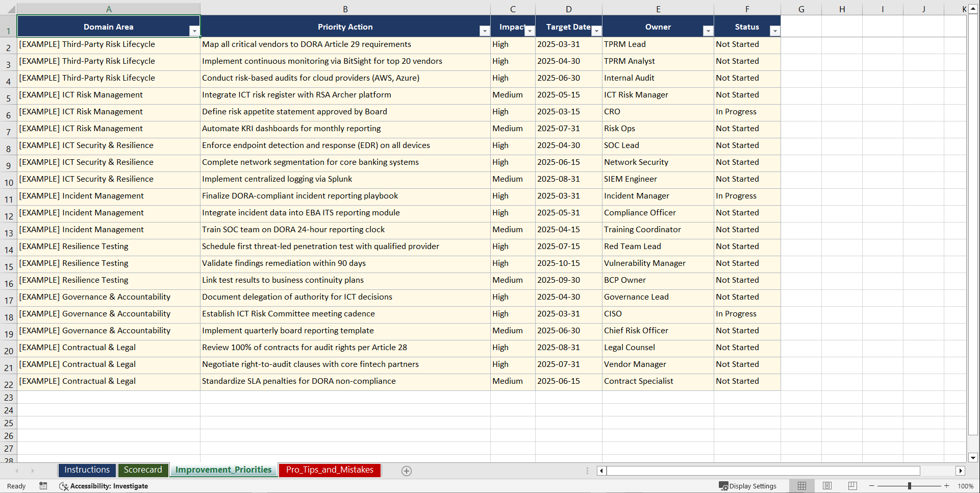Switch to Normal view in the status bar
Screen dimensions: 980x493
[x=801, y=486]
